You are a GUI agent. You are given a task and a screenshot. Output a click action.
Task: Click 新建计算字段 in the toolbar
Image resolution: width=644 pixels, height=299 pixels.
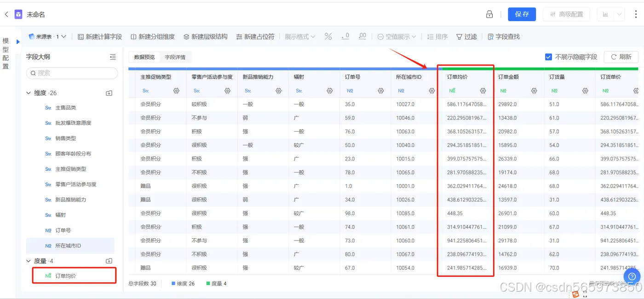tap(100, 37)
